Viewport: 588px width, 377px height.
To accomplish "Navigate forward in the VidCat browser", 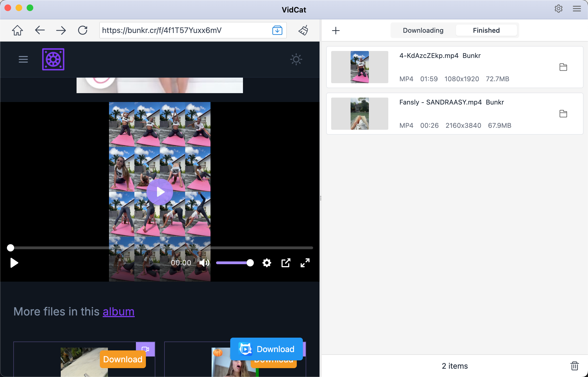I will pos(61,30).
